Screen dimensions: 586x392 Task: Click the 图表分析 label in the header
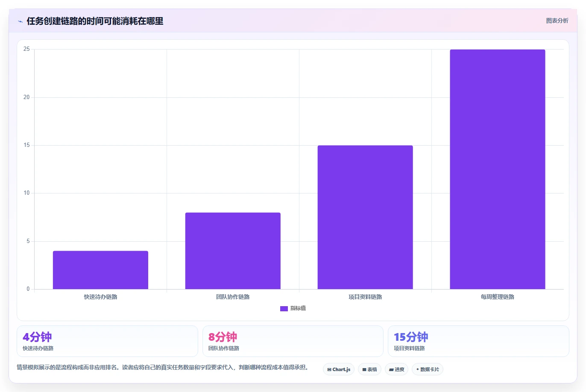pos(557,20)
